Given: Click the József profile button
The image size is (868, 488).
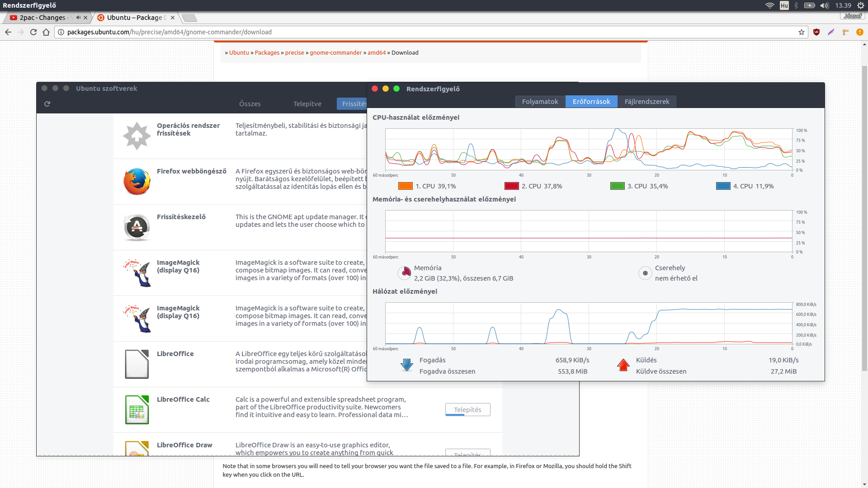Looking at the screenshot, I should click(853, 16).
